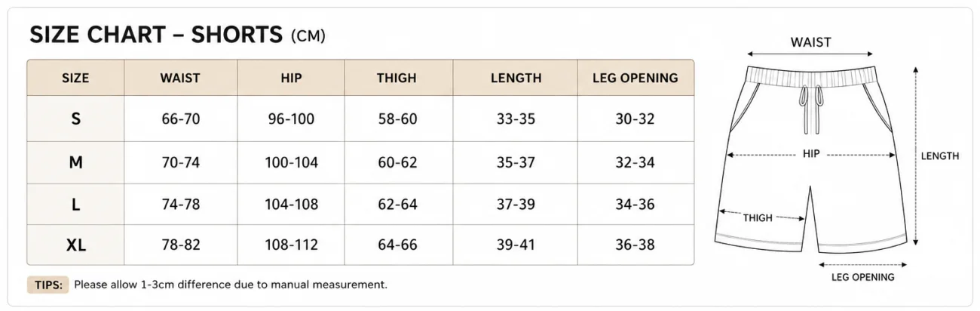Click the LENGTH column header
980x311 pixels.
pos(516,78)
